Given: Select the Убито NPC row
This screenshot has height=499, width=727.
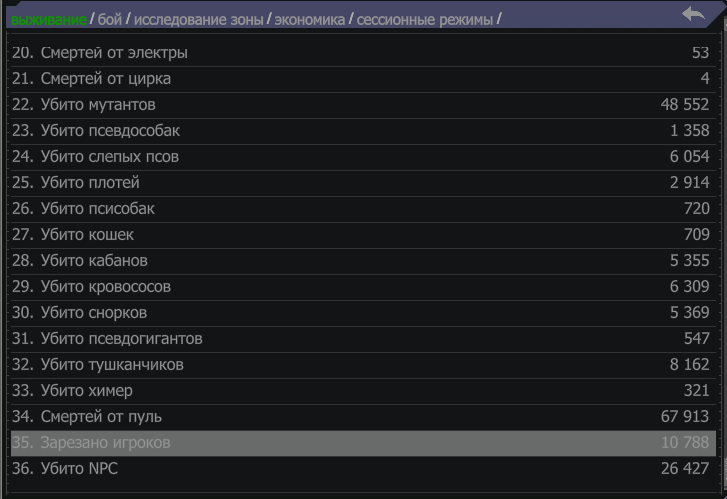Looking at the screenshot, I should (363, 469).
